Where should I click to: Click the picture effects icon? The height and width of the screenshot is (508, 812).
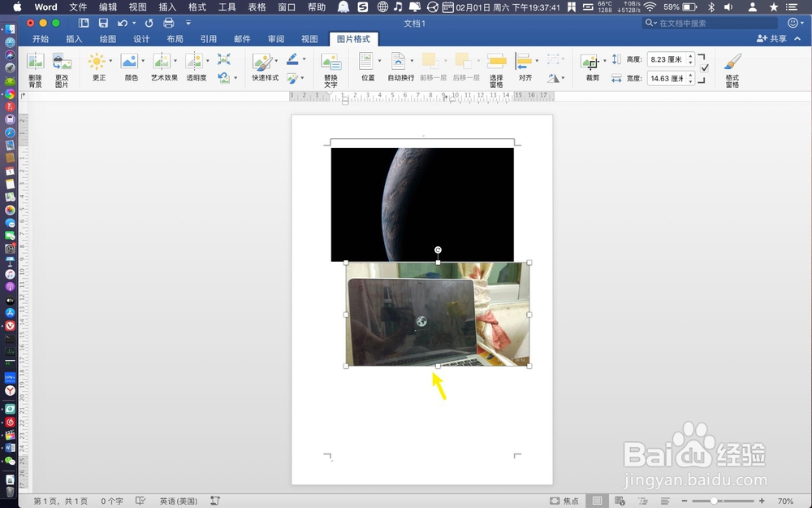tap(292, 78)
